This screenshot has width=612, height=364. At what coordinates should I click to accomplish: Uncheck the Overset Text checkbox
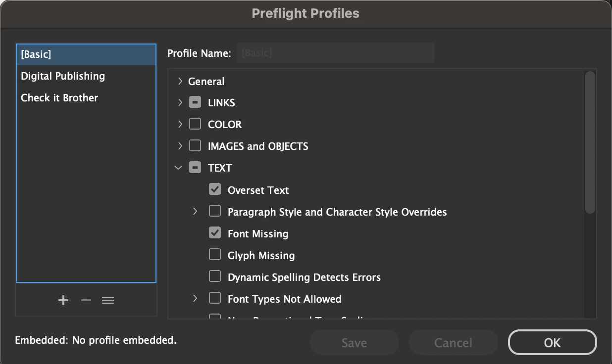coord(215,189)
